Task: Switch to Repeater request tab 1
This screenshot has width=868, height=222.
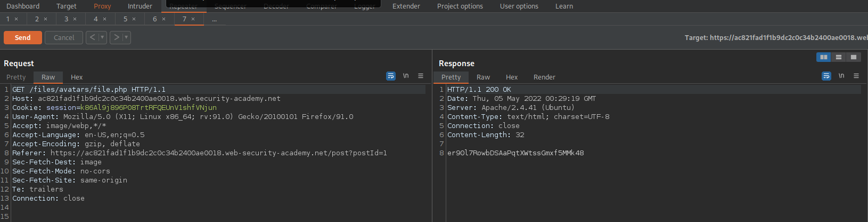Action: pyautogui.click(x=8, y=19)
